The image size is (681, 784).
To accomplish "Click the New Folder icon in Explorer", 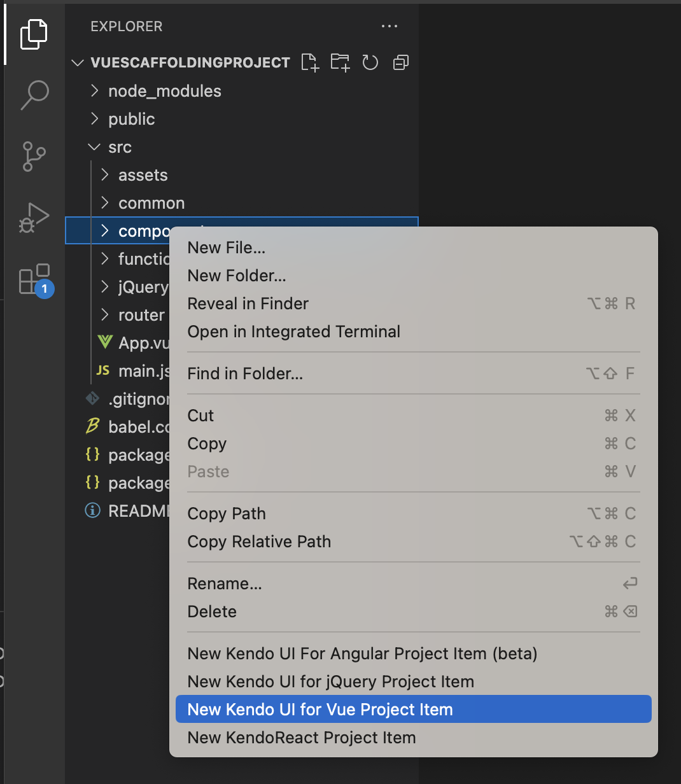I will pos(340,62).
